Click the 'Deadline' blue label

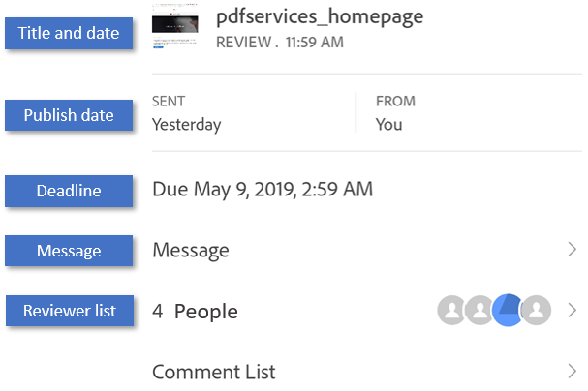point(69,190)
